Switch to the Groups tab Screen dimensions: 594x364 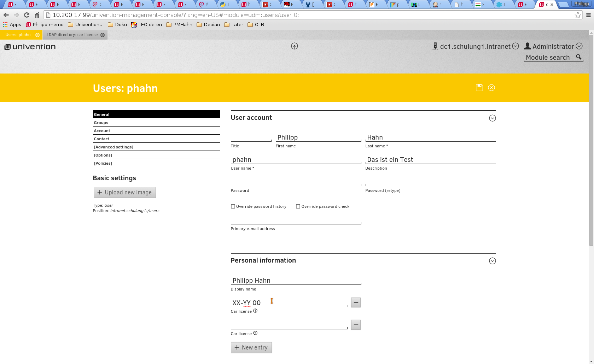(x=101, y=123)
